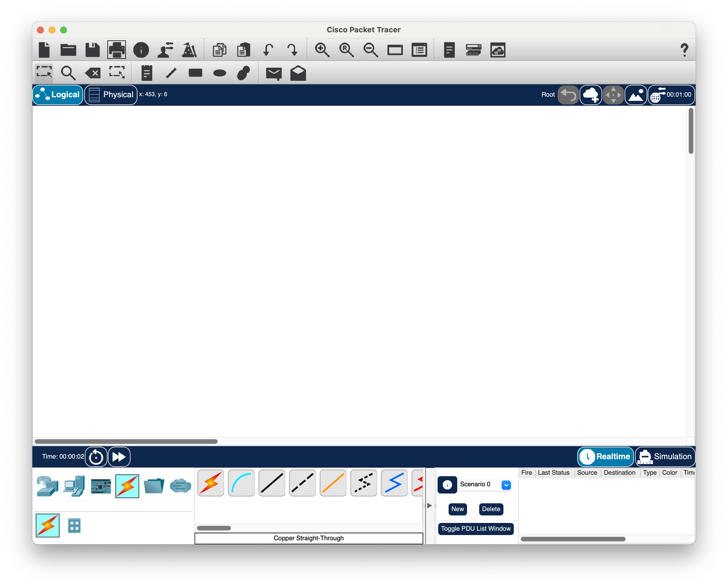This screenshot has height=587, width=728.
Task: Launch the Activity Wizard icon
Action: coord(189,50)
